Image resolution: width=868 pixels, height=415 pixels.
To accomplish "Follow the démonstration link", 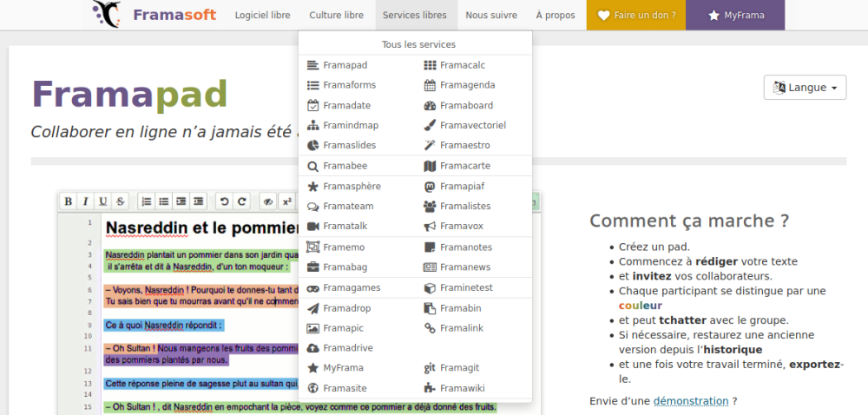I will [691, 400].
